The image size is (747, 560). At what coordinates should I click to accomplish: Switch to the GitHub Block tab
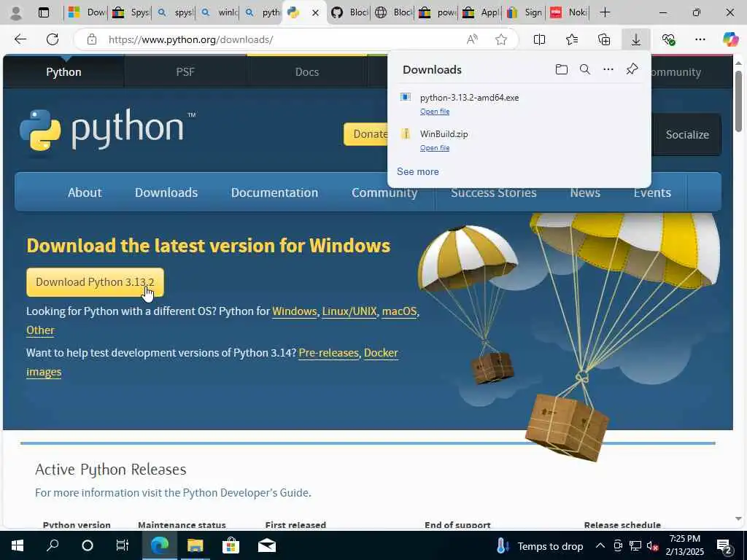click(x=349, y=12)
